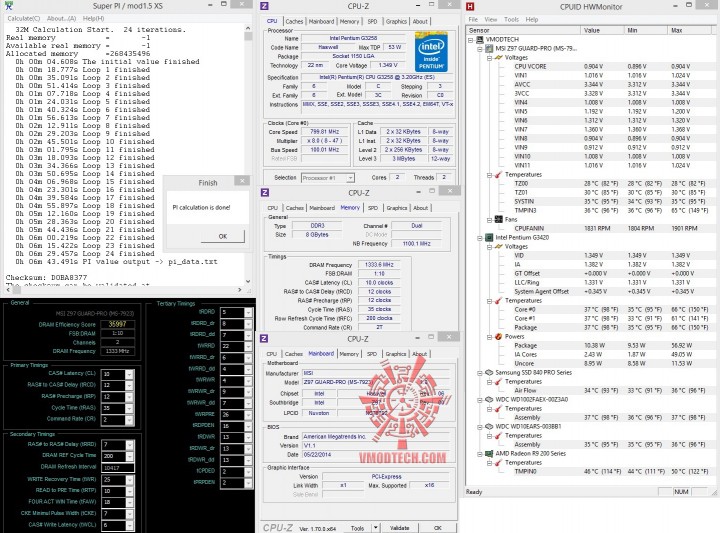Switch to Caches tab in top CPU-Z window
The width and height of the screenshot is (720, 533).
point(294,22)
